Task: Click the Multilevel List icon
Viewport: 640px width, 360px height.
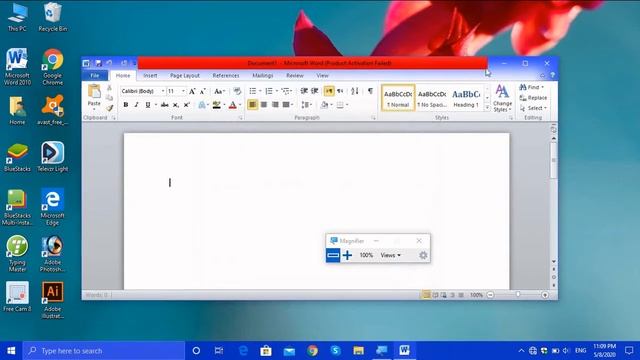Action: coord(285,91)
